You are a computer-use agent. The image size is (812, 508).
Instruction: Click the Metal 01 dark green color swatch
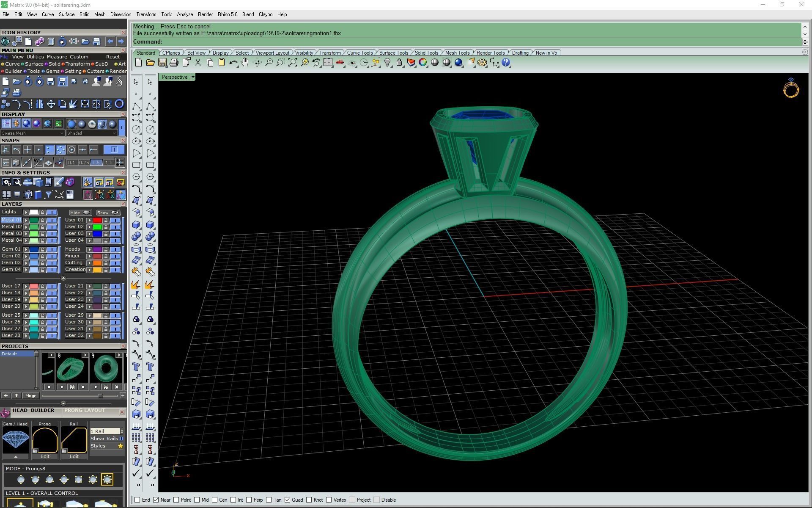tap(34, 220)
